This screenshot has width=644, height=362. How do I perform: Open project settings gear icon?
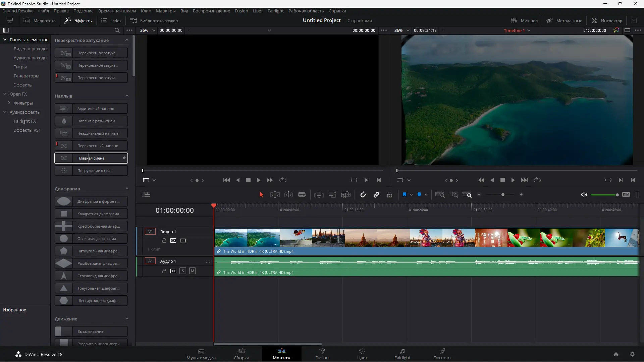click(x=632, y=354)
